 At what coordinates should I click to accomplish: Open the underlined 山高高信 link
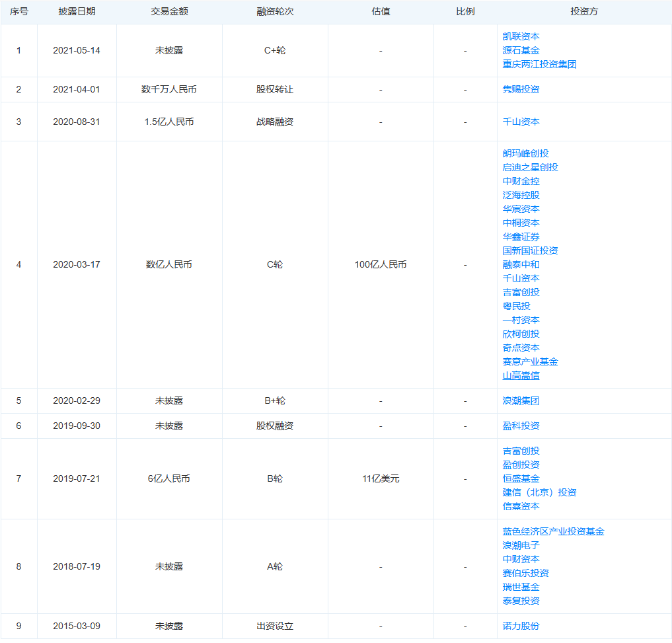521,375
